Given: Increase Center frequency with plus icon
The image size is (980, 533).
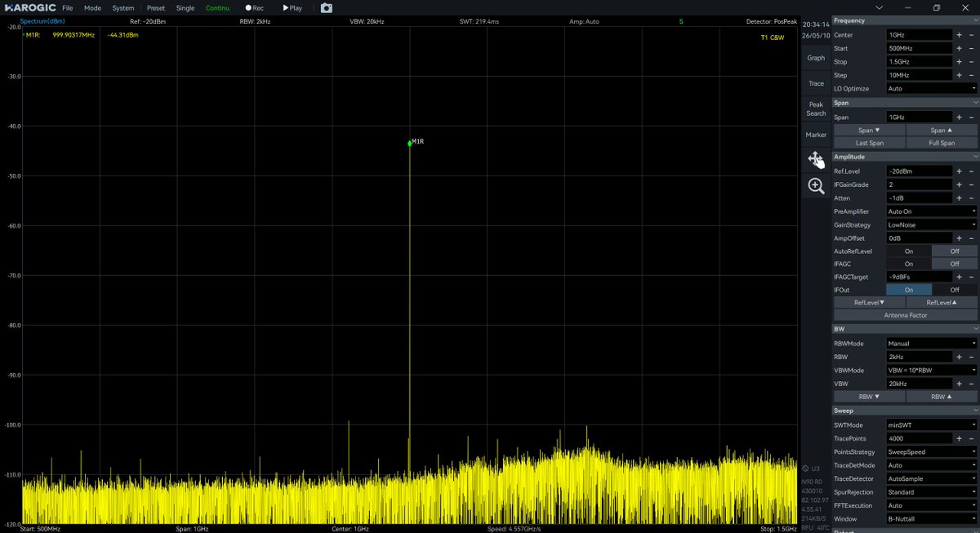Looking at the screenshot, I should (960, 35).
